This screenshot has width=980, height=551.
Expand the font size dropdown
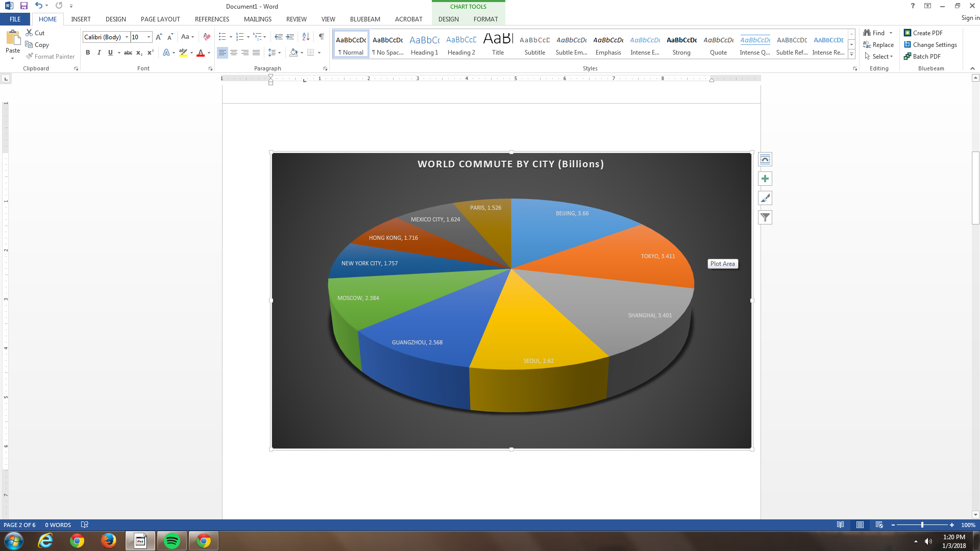(149, 37)
